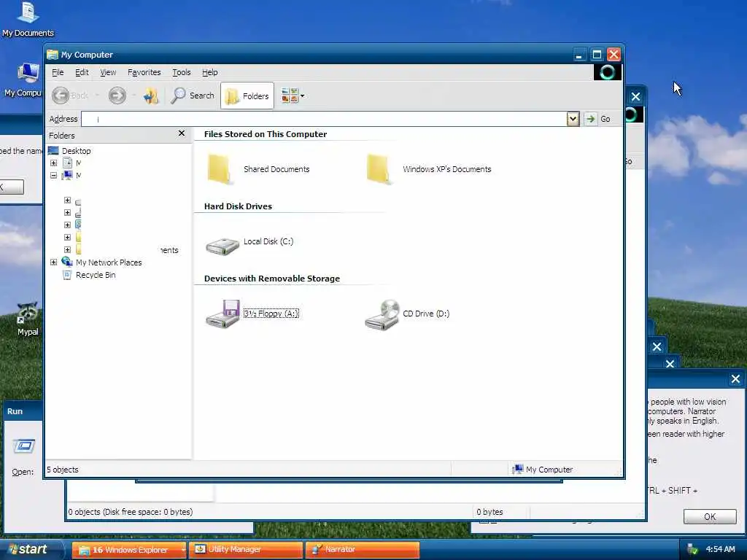747x560 pixels.
Task: Open the Tools menu
Action: click(182, 72)
